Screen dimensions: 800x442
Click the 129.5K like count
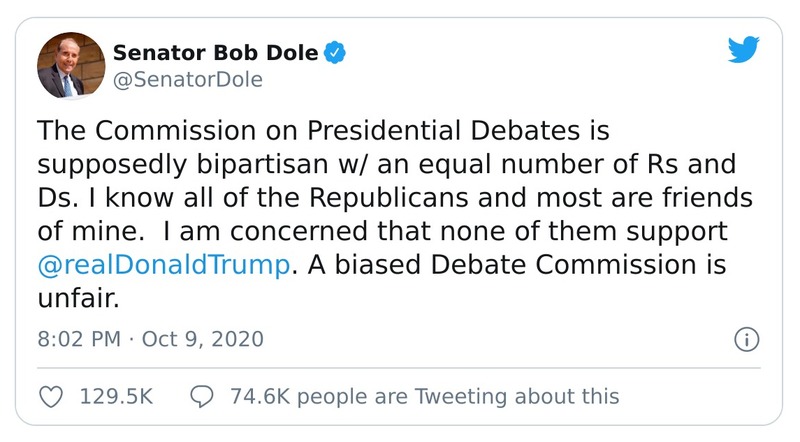tap(116, 396)
